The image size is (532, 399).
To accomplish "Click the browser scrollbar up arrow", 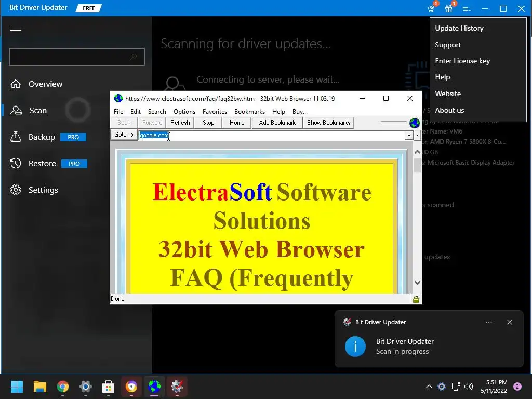I will coord(417,152).
